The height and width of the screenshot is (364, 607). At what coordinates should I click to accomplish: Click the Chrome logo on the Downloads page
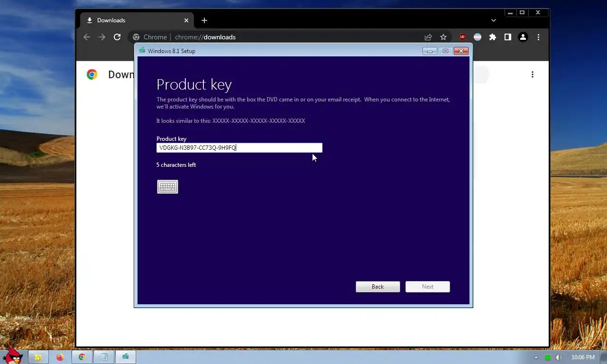[92, 74]
